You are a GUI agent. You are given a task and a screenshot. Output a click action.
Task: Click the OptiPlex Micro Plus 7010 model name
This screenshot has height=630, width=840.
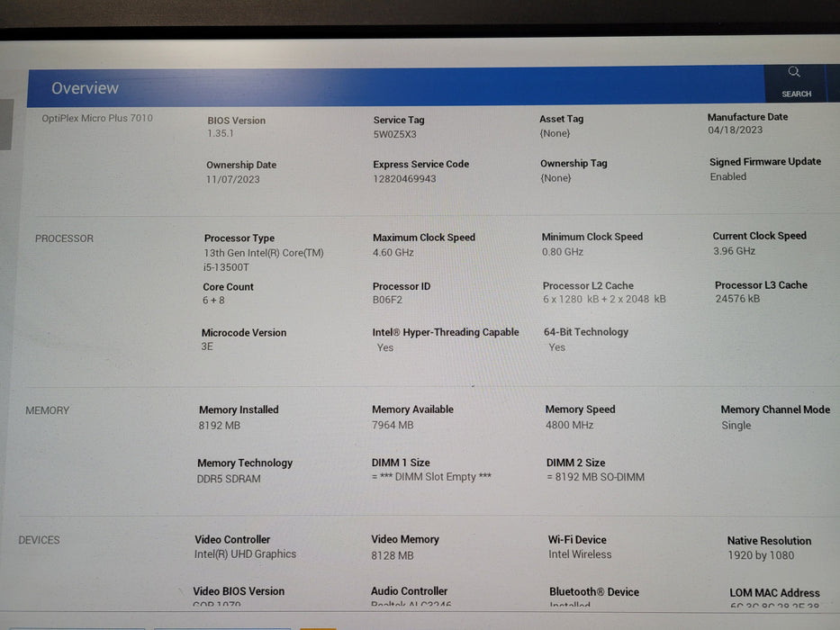pos(97,118)
